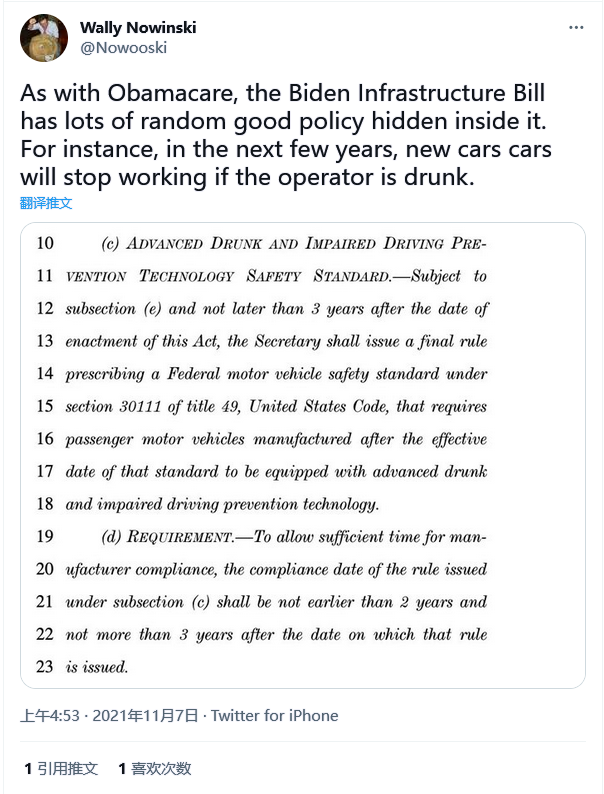Screen dimensions: 604x794
Task: Open the embedded bill text image
Action: [x=302, y=455]
